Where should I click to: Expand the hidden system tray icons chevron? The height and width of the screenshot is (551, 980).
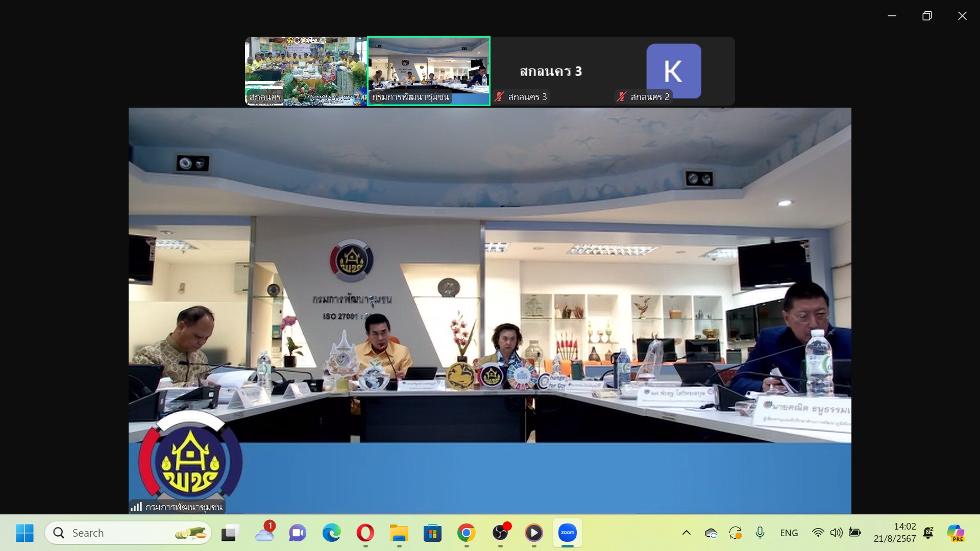[x=687, y=533]
